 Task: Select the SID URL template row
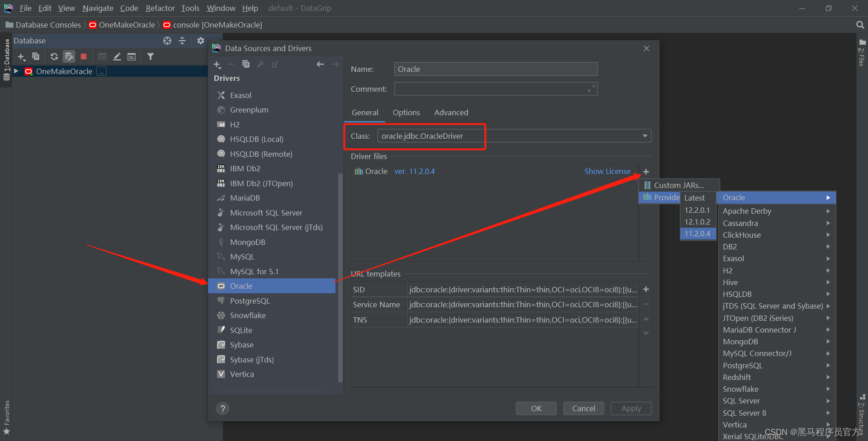pos(495,290)
